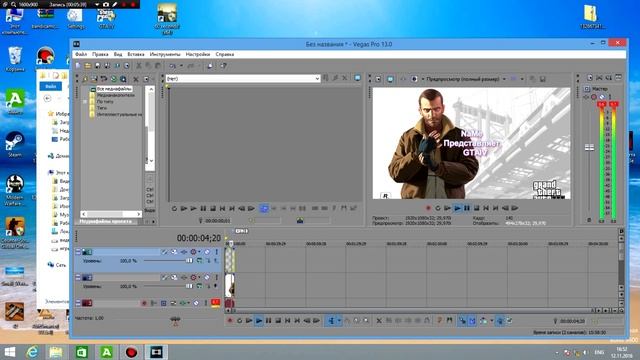Select Все медиафайлы in media tree
Image resolution: width=640 pixels, height=360 pixels.
tap(114, 89)
